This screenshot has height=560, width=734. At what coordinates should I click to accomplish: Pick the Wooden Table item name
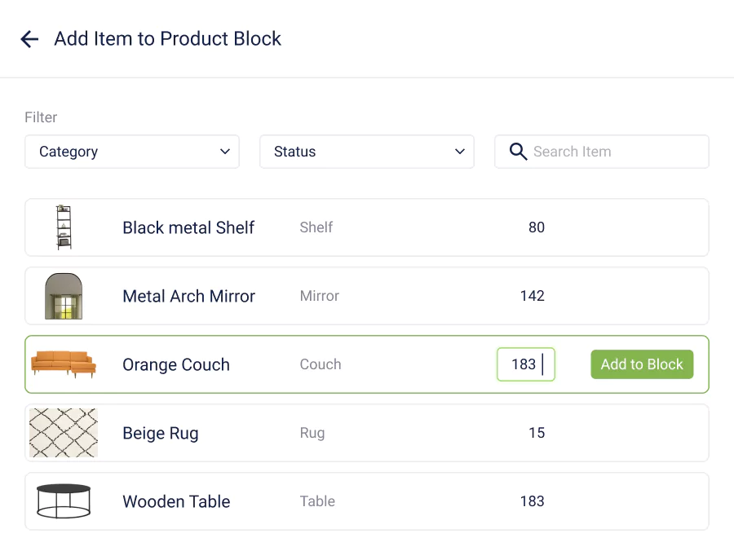tap(176, 501)
